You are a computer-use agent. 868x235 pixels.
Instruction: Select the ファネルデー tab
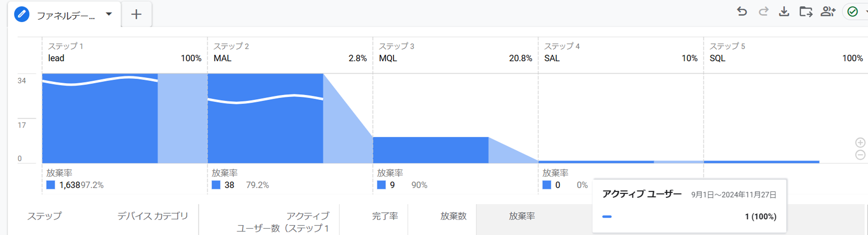pyautogui.click(x=66, y=16)
